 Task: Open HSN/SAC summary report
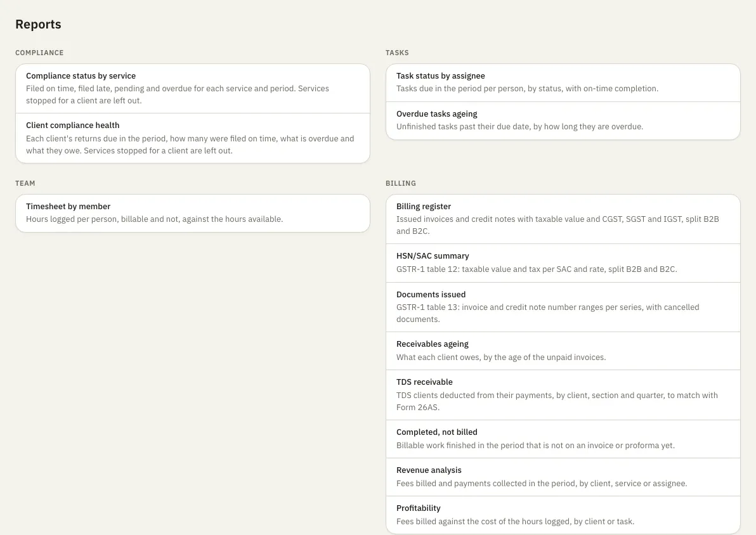563,262
